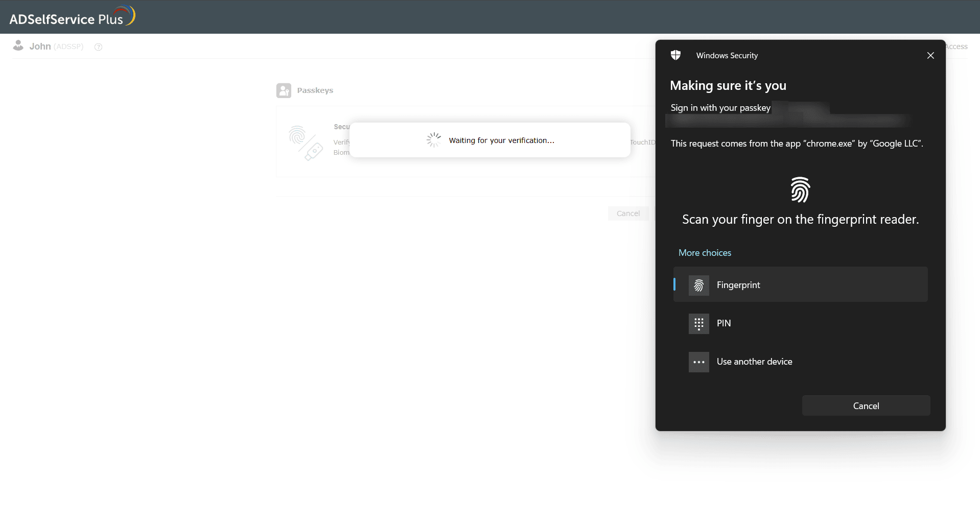The width and height of the screenshot is (980, 524).
Task: Open the help question mark menu
Action: pyautogui.click(x=98, y=47)
